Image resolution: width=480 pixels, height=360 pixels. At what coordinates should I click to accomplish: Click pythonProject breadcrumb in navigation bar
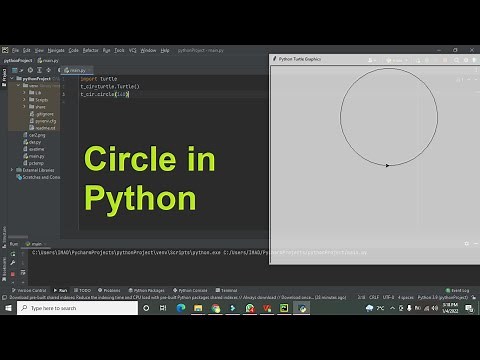[x=18, y=60]
